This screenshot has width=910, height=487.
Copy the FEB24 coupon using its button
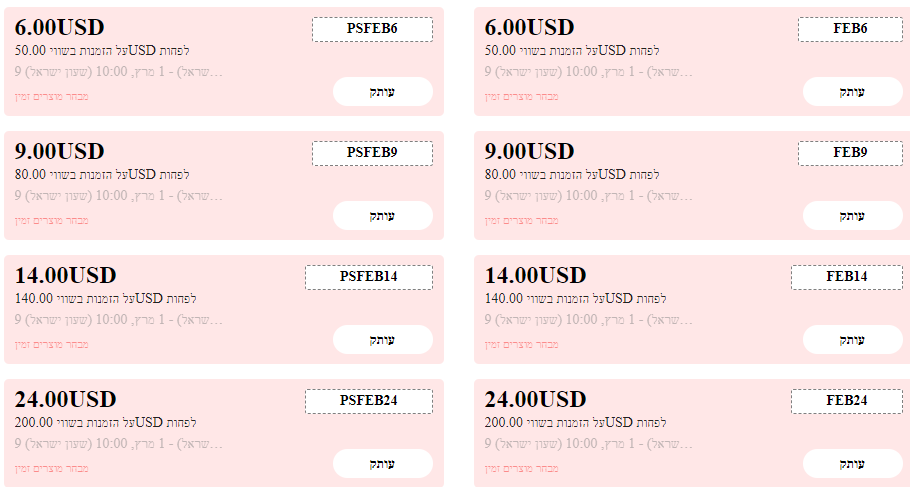(x=852, y=464)
